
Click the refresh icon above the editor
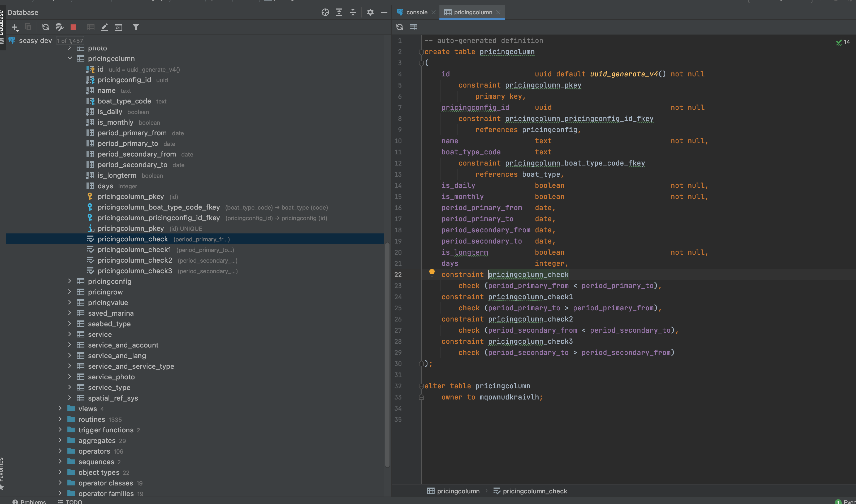(x=399, y=27)
